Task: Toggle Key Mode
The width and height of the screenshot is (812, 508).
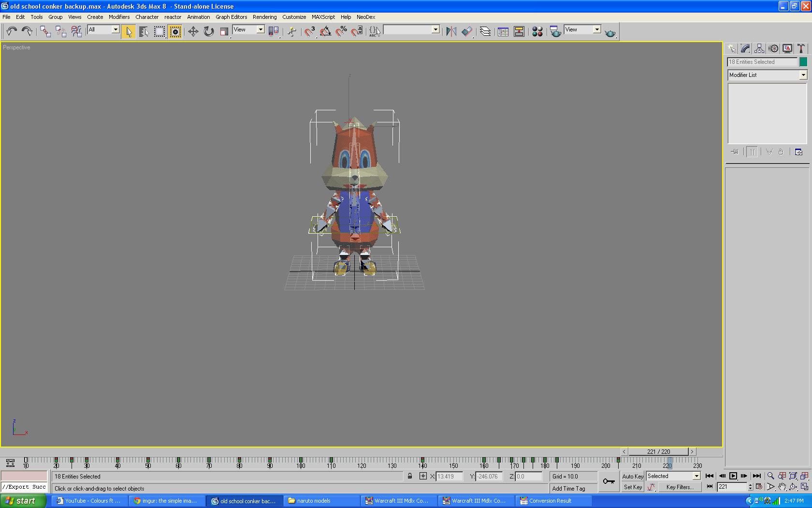Action: (710, 487)
